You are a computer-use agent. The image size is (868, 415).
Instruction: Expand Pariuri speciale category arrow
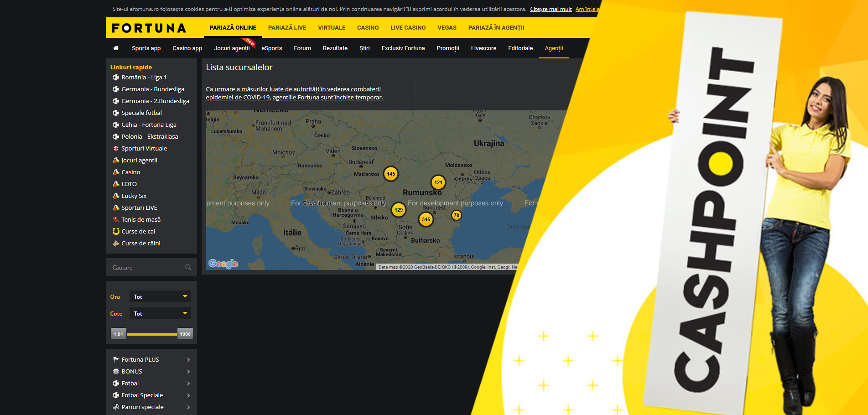click(x=188, y=407)
